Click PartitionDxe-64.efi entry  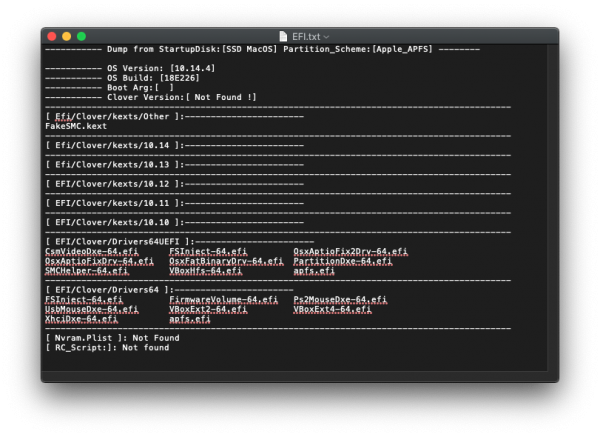(x=343, y=261)
